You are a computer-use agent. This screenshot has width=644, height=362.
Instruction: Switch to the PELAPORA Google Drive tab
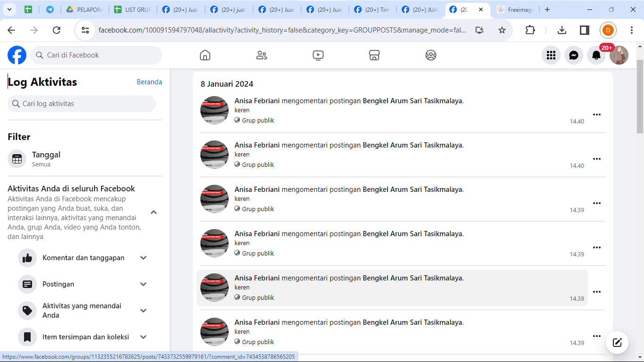point(85,9)
